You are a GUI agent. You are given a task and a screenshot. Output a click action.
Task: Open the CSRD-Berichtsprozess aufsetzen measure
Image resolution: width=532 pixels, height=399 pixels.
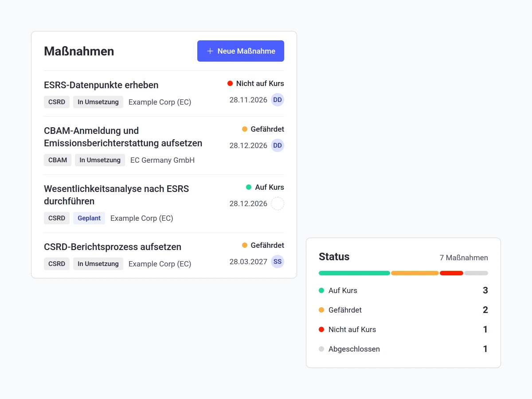click(113, 247)
